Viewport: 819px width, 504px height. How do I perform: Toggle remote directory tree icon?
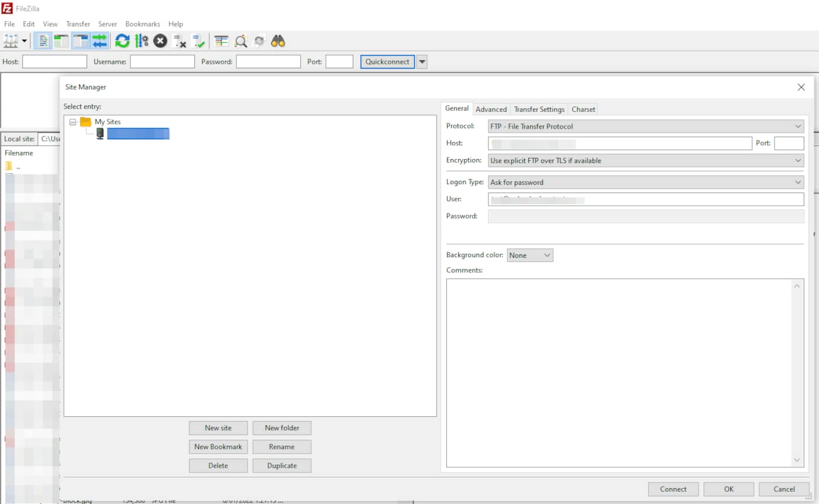pyautogui.click(x=81, y=41)
